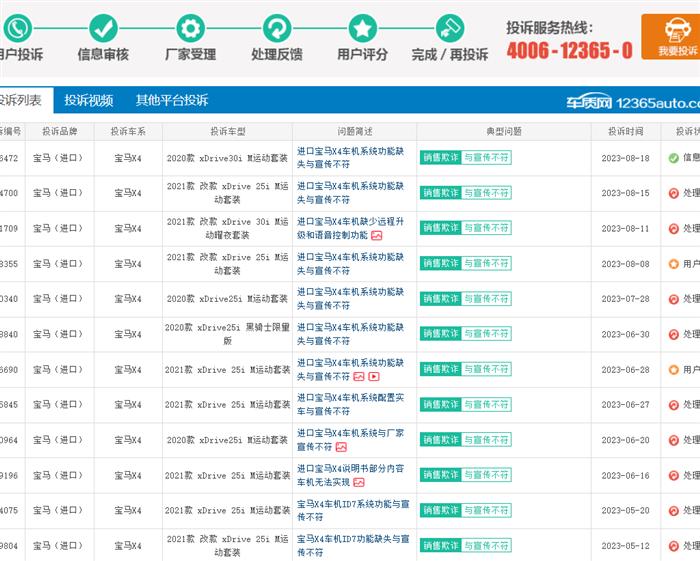
Task: Click the star icon above 用户评分
Action: (x=362, y=28)
